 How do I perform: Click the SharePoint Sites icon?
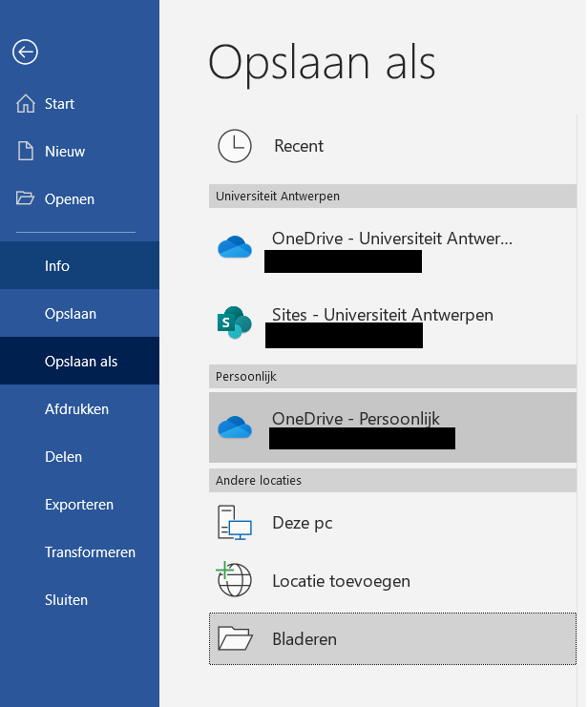tap(234, 322)
